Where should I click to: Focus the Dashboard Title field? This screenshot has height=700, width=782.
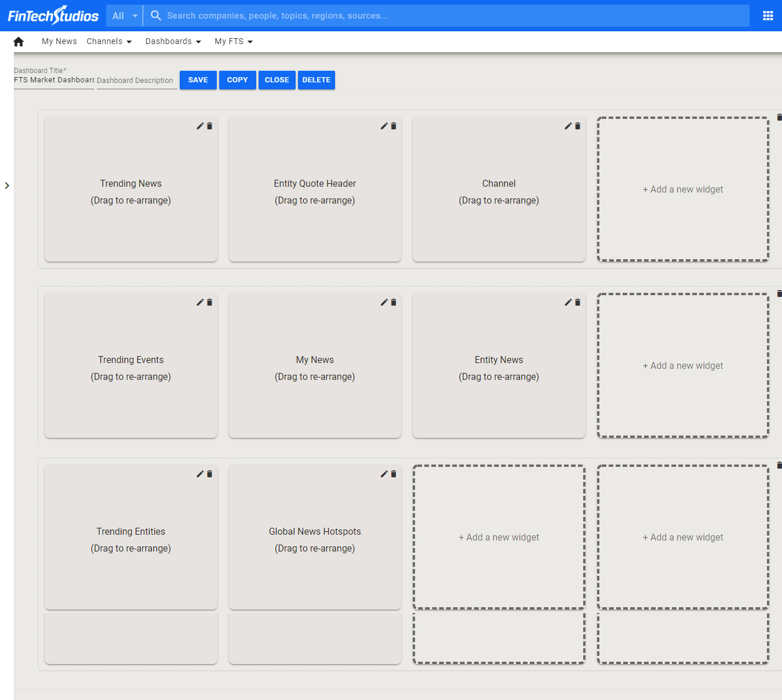[54, 80]
